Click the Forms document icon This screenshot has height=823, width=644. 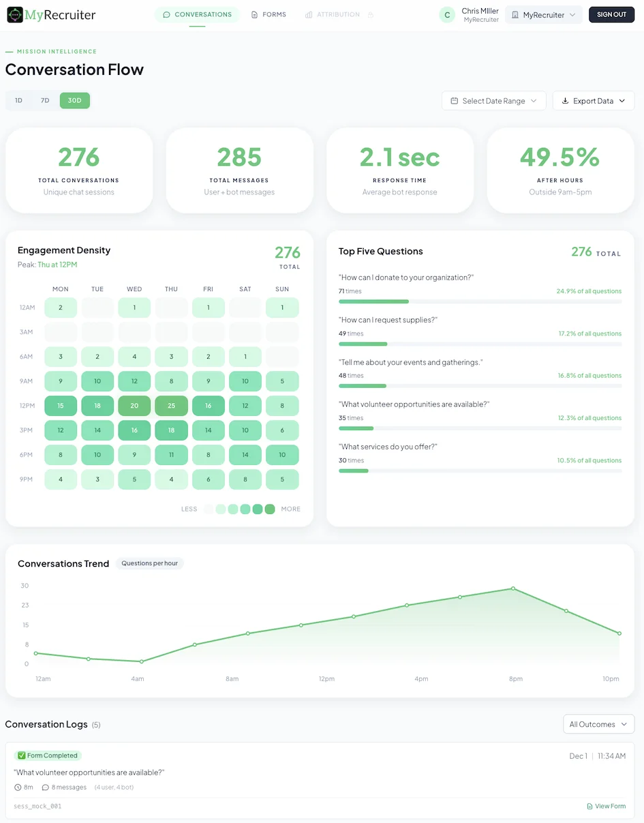click(x=254, y=14)
